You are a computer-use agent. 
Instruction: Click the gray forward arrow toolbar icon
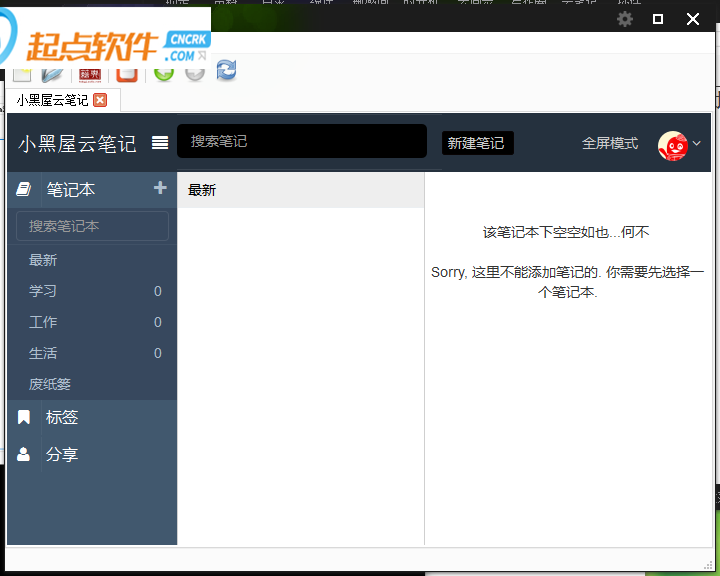[195, 73]
